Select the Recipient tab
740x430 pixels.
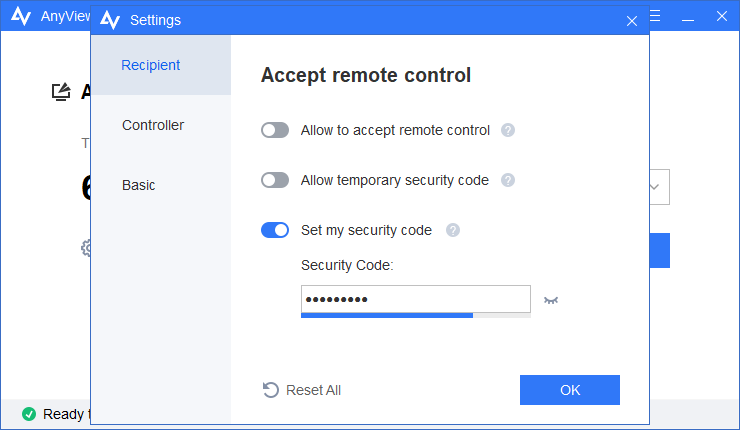[x=151, y=65]
